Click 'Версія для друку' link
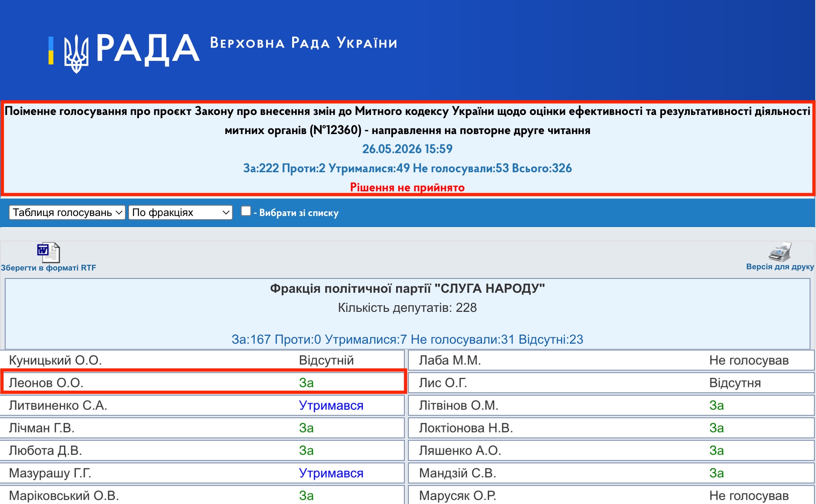816x504 pixels. [780, 267]
